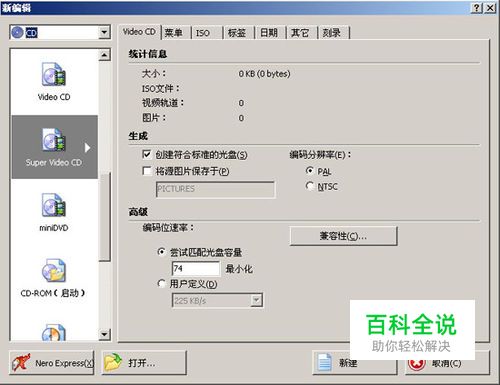
Task: Click the red cancel icon on 取消 button
Action: click(416, 364)
